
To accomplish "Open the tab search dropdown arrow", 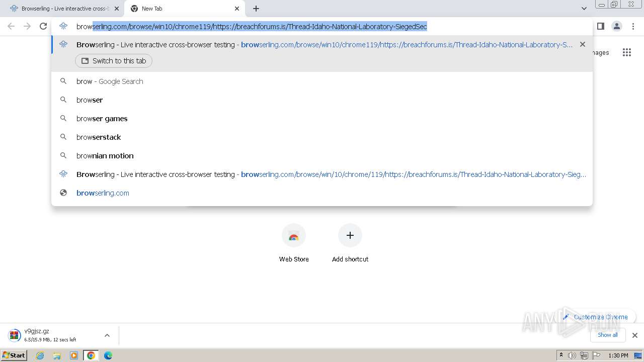I will pyautogui.click(x=584, y=9).
